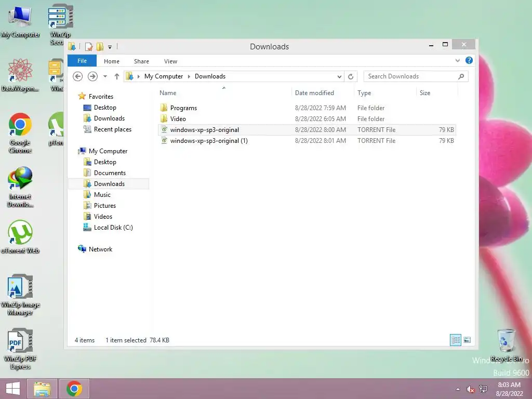The image size is (532, 399).
Task: Launch Google Chrome from the desktop
Action: point(20,133)
